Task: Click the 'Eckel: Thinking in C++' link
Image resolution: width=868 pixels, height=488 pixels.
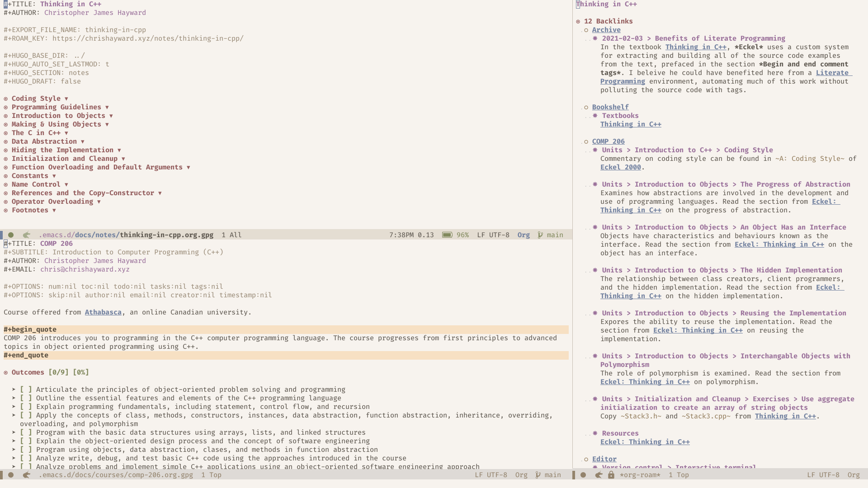Action: pyautogui.click(x=645, y=441)
